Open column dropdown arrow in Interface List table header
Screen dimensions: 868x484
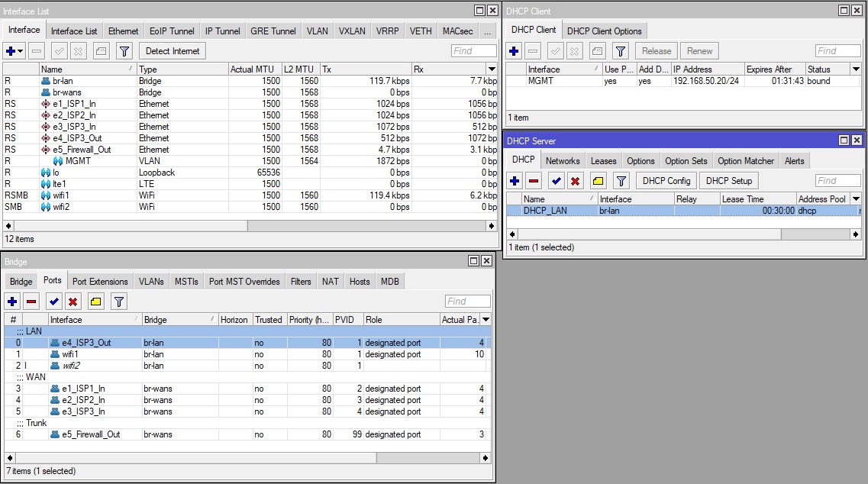pos(492,69)
